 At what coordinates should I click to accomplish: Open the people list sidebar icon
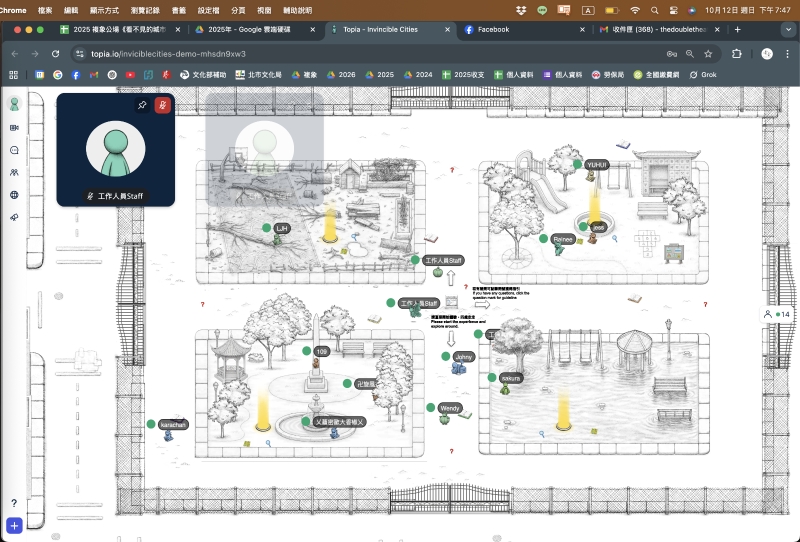14,172
